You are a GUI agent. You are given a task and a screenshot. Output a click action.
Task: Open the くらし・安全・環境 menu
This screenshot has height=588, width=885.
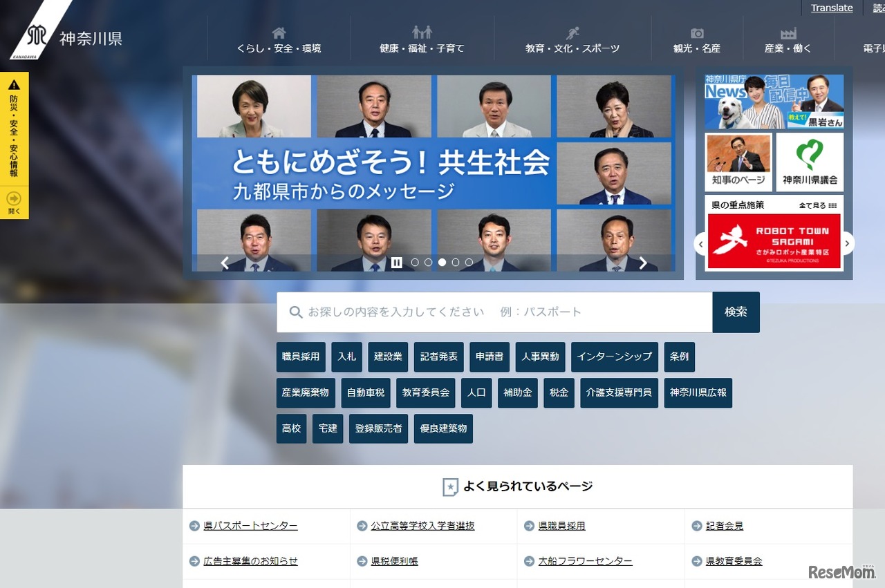click(279, 40)
